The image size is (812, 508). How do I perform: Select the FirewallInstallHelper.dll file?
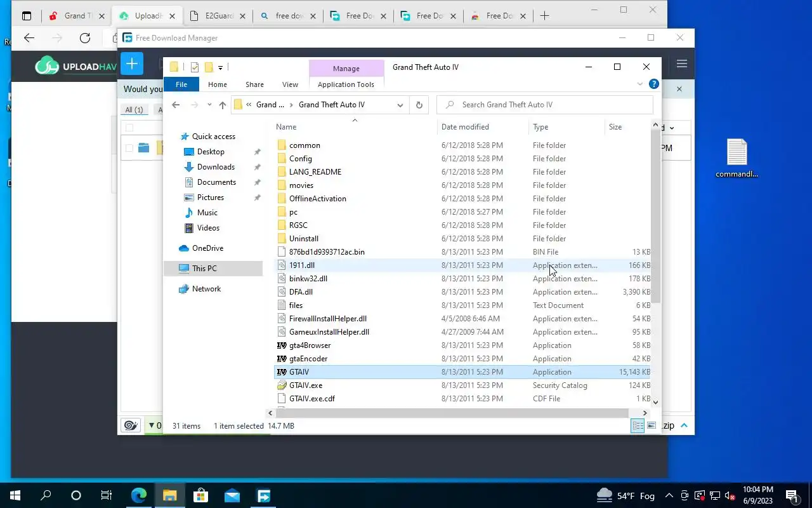coord(462,319)
